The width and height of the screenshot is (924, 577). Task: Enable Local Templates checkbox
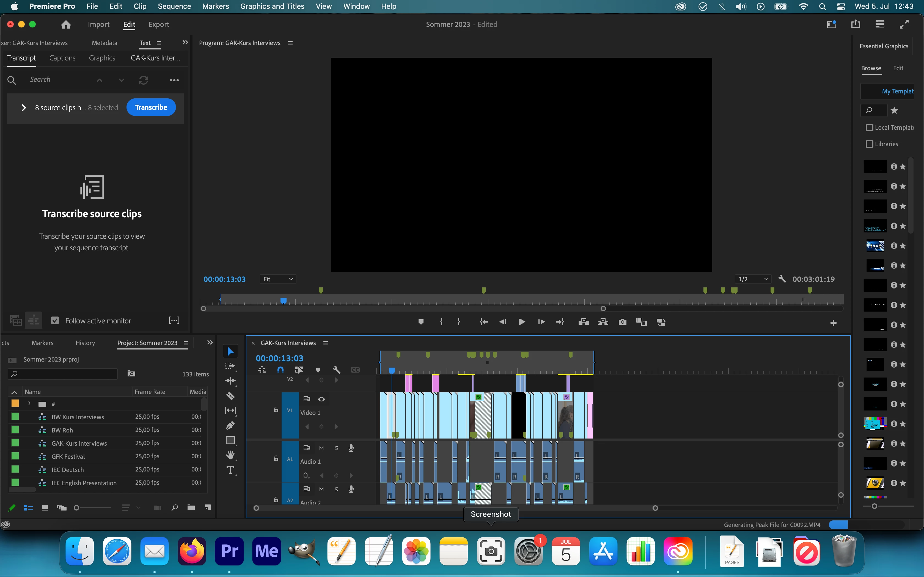(869, 127)
